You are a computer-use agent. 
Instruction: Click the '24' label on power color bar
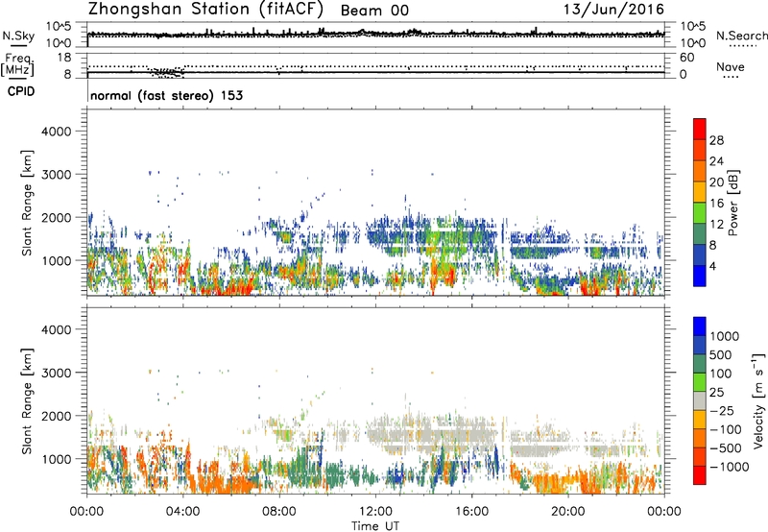point(716,161)
